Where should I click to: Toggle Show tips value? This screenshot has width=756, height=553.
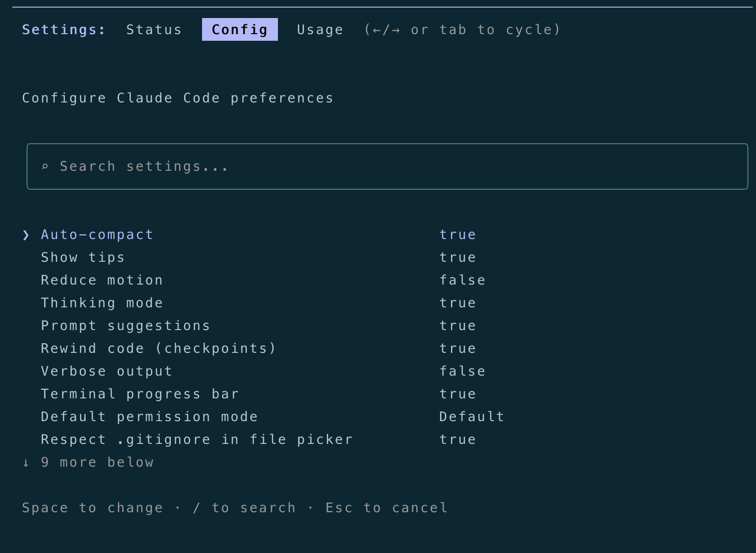coord(457,258)
